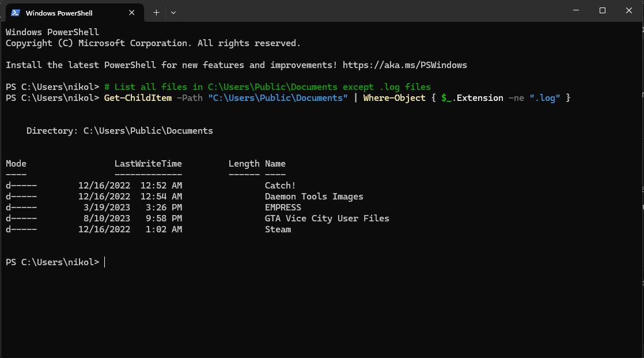Viewport: 644px width, 358px height.
Task: Click the Copyright Microsoft Corporation line
Action: coord(153,43)
